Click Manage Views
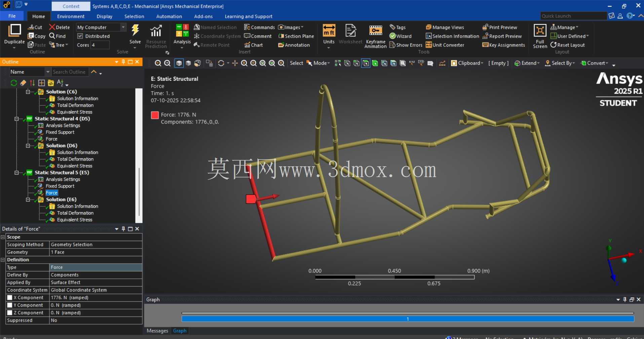The width and height of the screenshot is (644, 339). click(445, 27)
